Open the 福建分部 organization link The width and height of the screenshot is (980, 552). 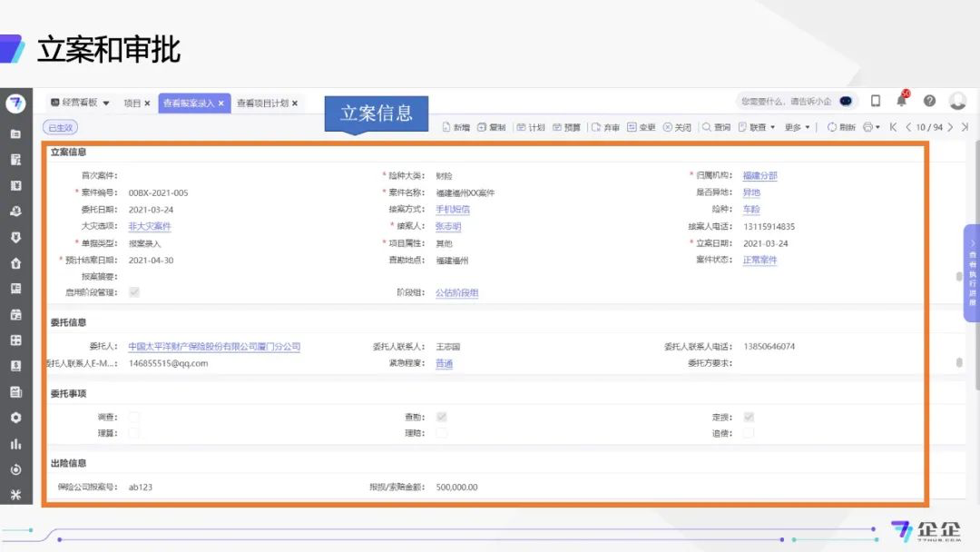coord(759,176)
